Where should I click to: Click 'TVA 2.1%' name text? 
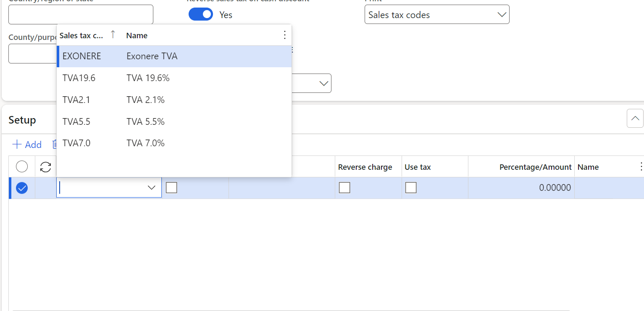point(145,100)
